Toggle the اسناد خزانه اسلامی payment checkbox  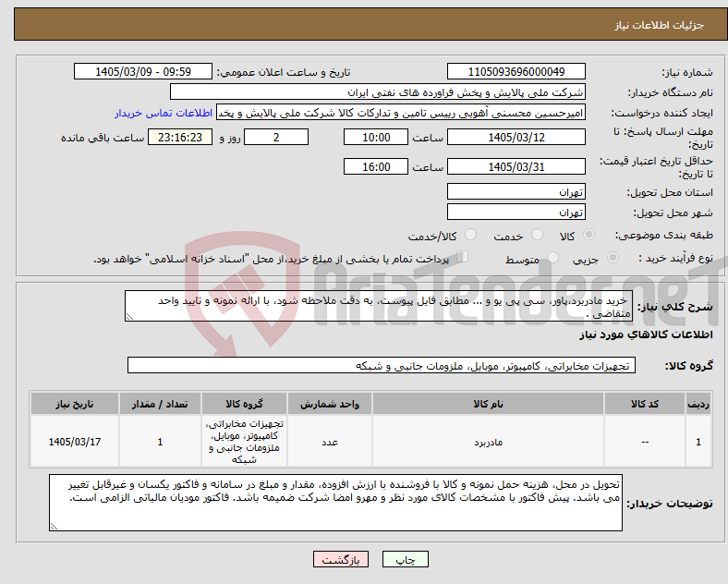[463, 257]
